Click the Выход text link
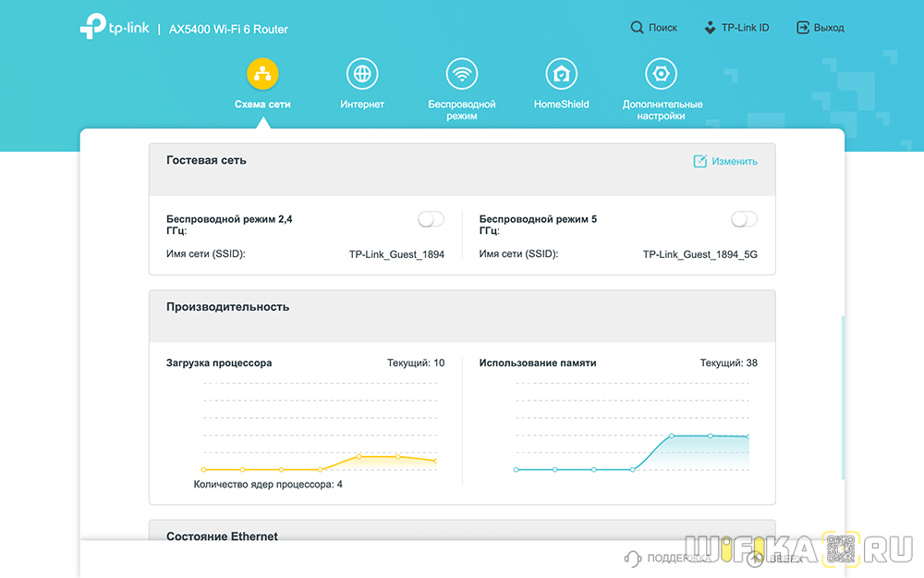 click(x=829, y=28)
